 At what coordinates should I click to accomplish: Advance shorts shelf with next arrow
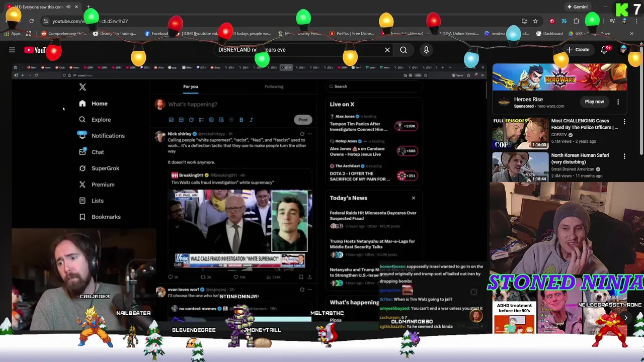(626, 318)
